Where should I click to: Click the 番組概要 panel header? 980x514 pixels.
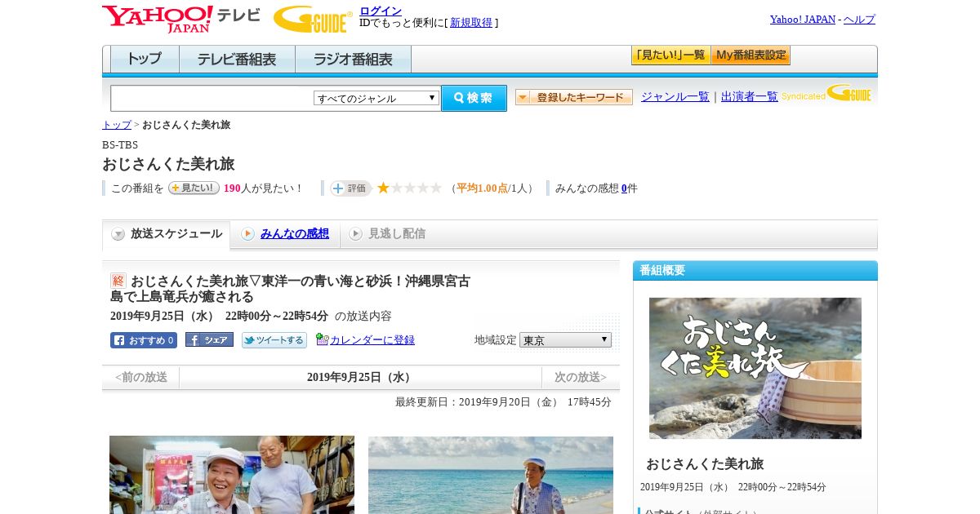pyautogui.click(x=755, y=271)
